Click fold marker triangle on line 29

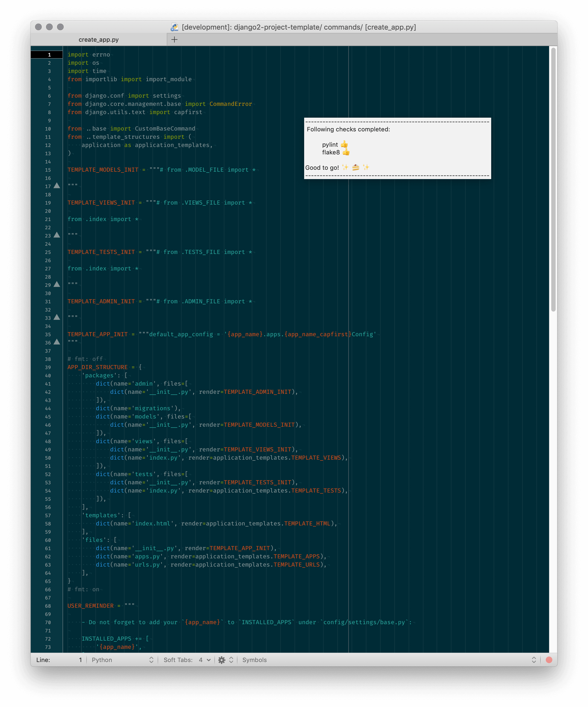(57, 284)
